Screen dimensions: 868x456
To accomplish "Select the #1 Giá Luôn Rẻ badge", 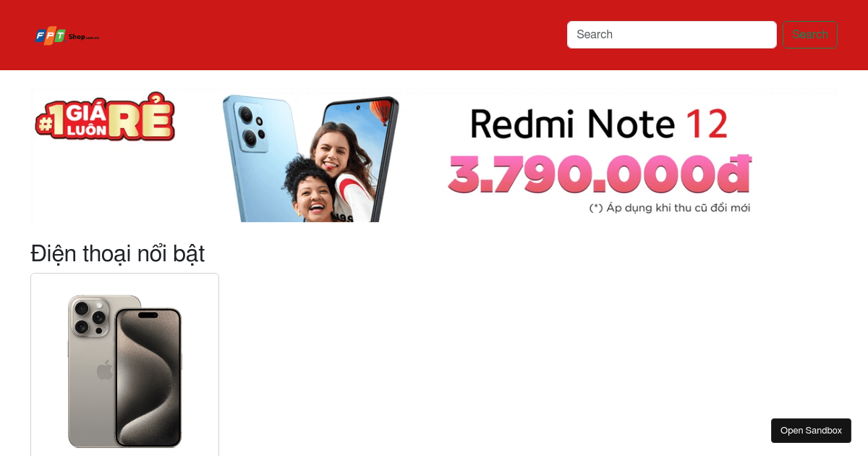I will [105, 117].
